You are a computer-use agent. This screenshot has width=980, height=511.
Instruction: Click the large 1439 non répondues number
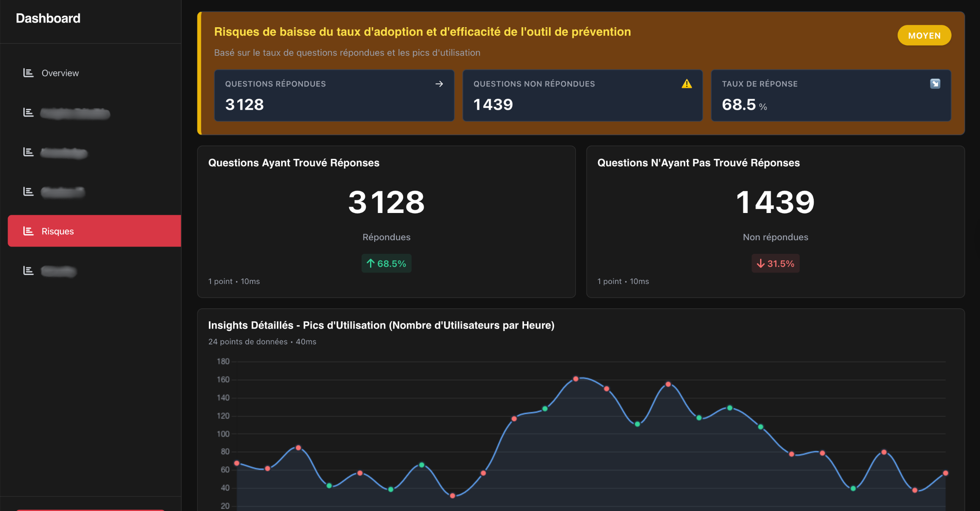pos(775,202)
